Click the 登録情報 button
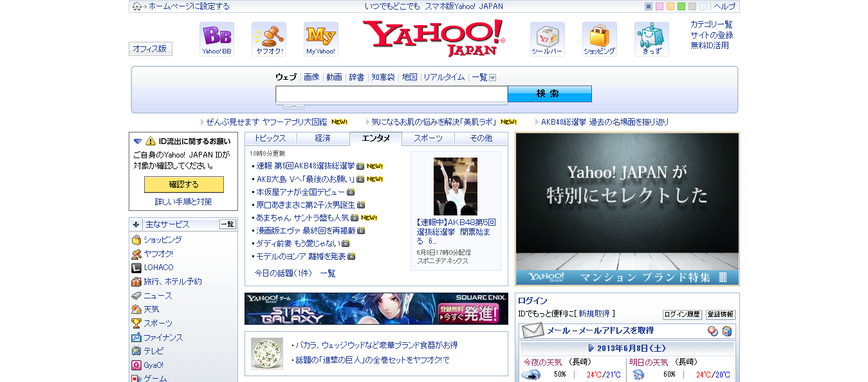Screen dimensions: 868x382 point(721,314)
